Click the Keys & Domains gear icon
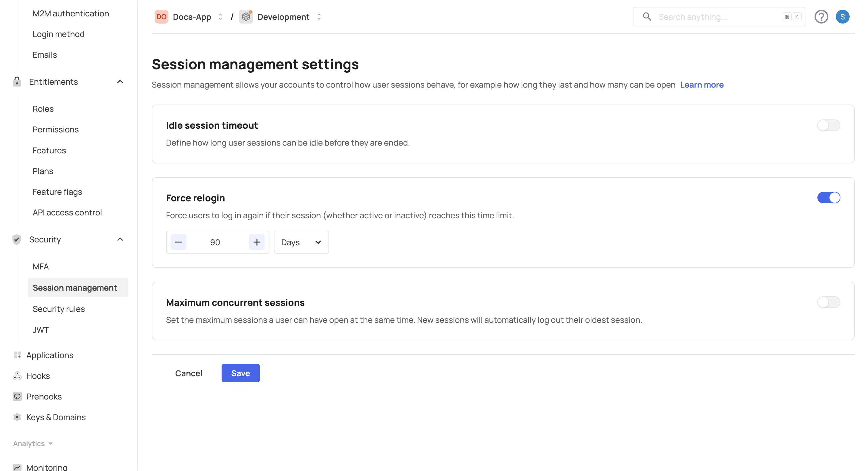 (17, 417)
